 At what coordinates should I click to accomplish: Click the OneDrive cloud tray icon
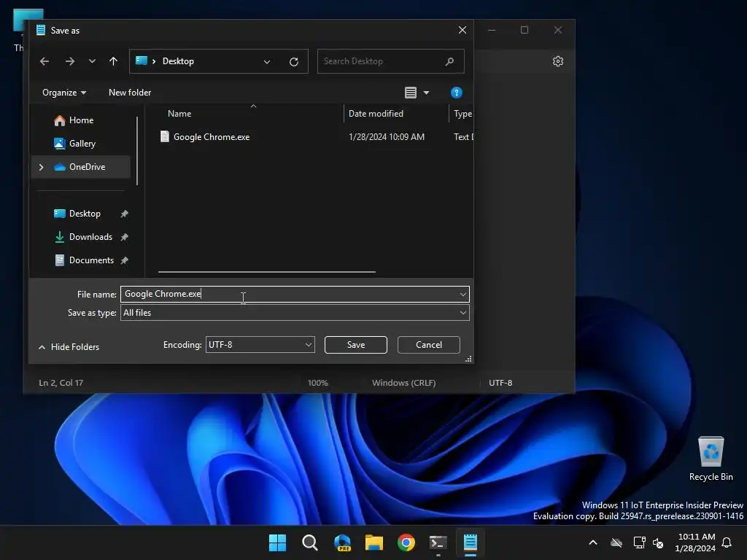[x=616, y=542]
